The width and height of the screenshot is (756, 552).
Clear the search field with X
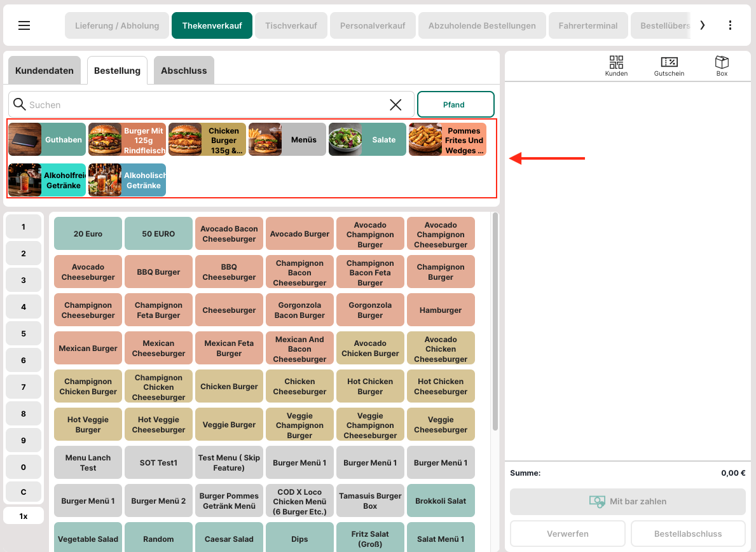pos(395,105)
